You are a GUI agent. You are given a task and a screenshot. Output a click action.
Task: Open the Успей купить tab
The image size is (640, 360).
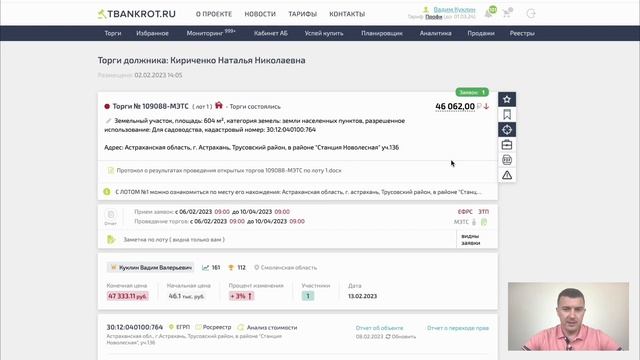(x=324, y=33)
